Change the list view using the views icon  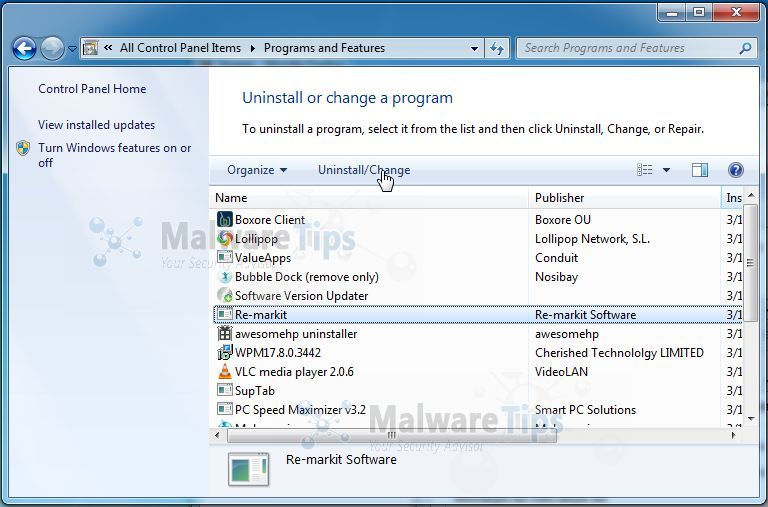pyautogui.click(x=644, y=170)
